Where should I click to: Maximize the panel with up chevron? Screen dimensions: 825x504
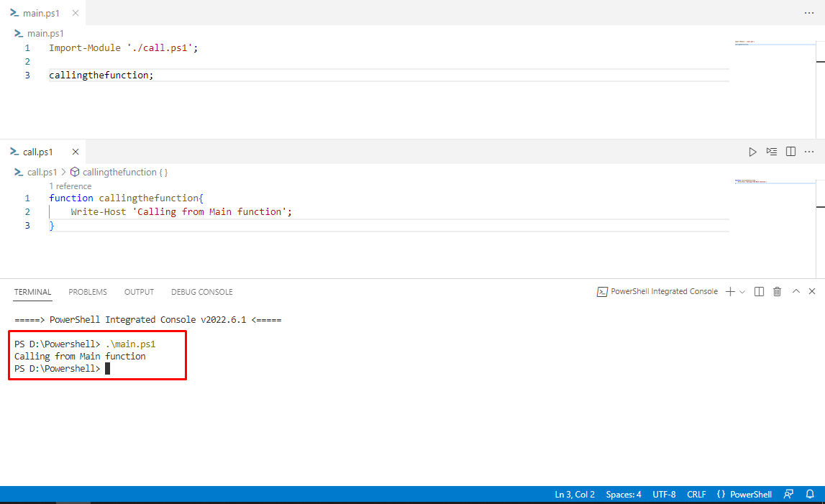(796, 291)
